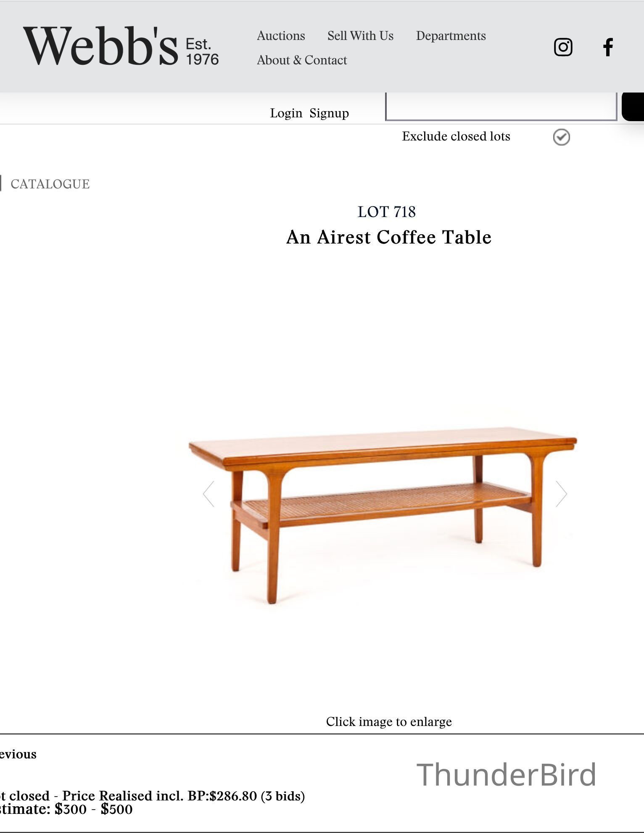The width and height of the screenshot is (644, 837).
Task: Click the Exclude closed lots label
Action: point(456,136)
